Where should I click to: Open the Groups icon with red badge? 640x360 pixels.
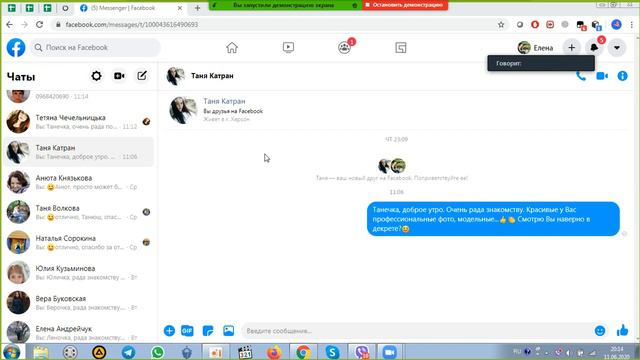pyautogui.click(x=345, y=47)
